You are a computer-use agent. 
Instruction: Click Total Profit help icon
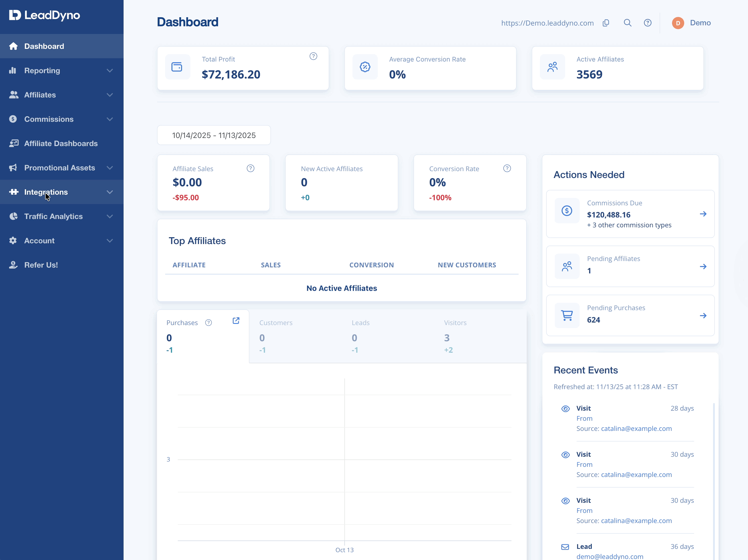[x=313, y=56]
